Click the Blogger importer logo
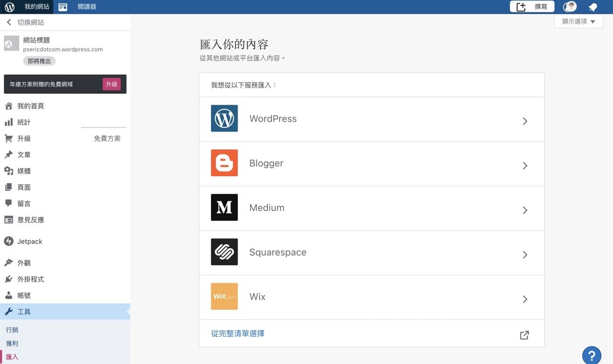Viewport: 613px width, 364px height. point(224,163)
